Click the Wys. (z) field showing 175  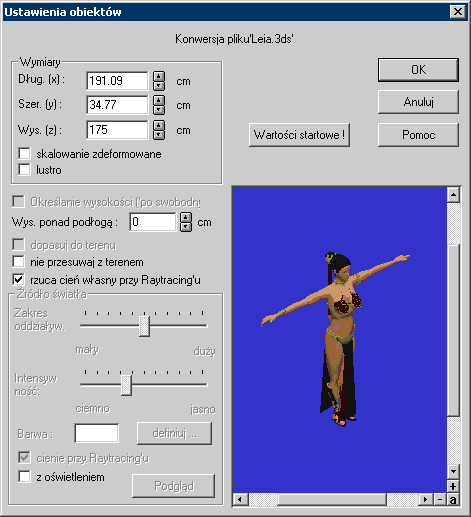[x=117, y=130]
